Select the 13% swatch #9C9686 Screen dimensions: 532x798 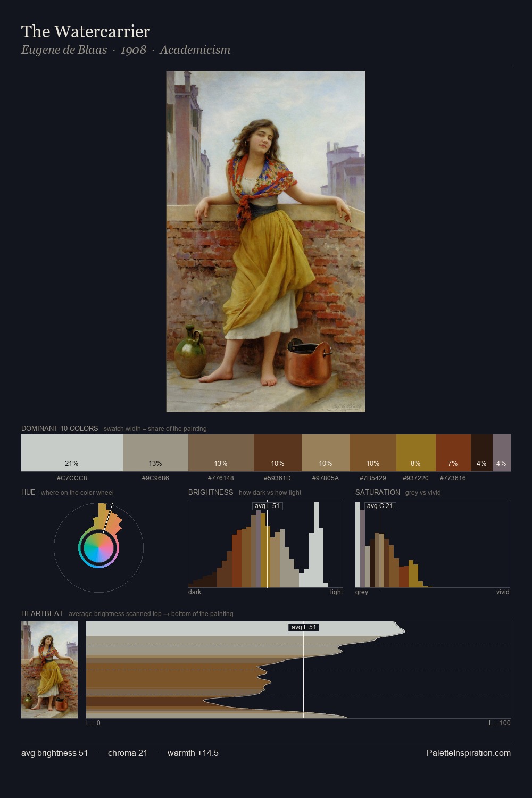pyautogui.click(x=155, y=453)
